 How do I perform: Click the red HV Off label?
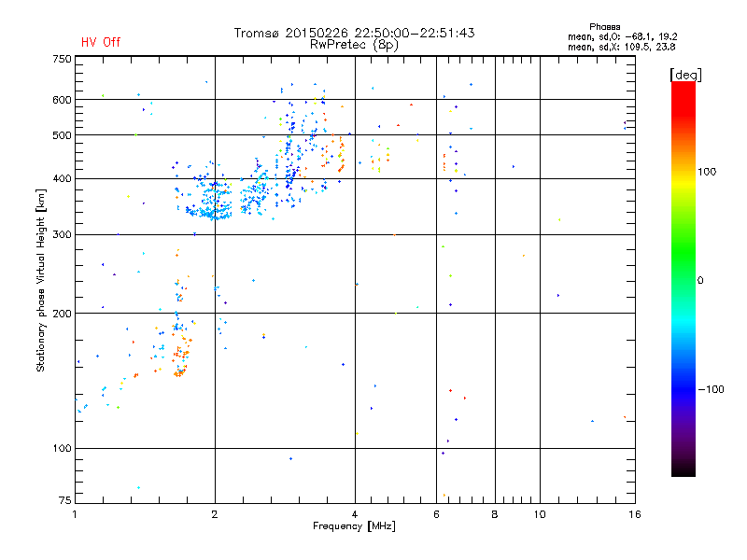101,42
